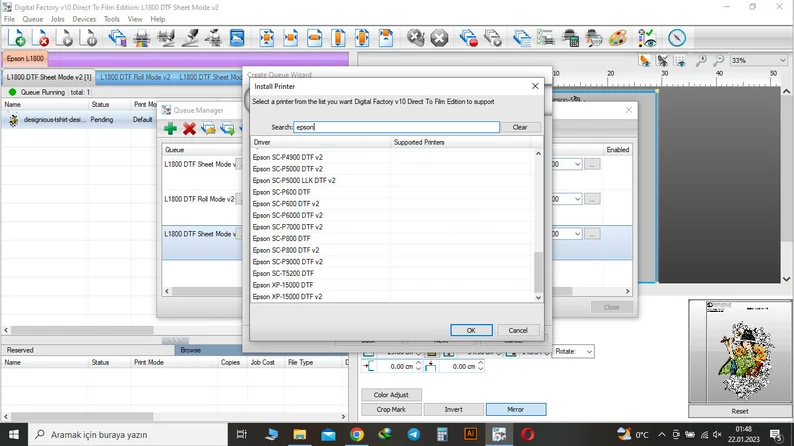Switch to L1800 DTF Roll Mode v2 tab

click(135, 77)
